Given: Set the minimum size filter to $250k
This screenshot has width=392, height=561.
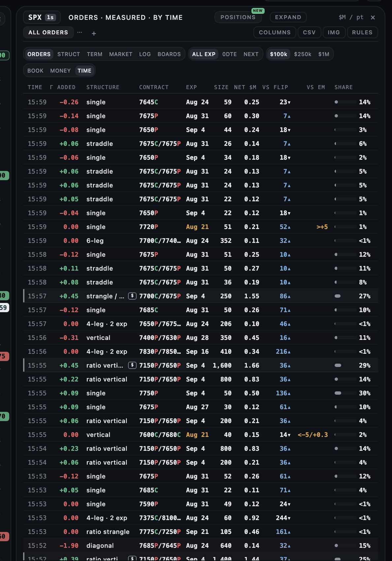Looking at the screenshot, I should (303, 54).
